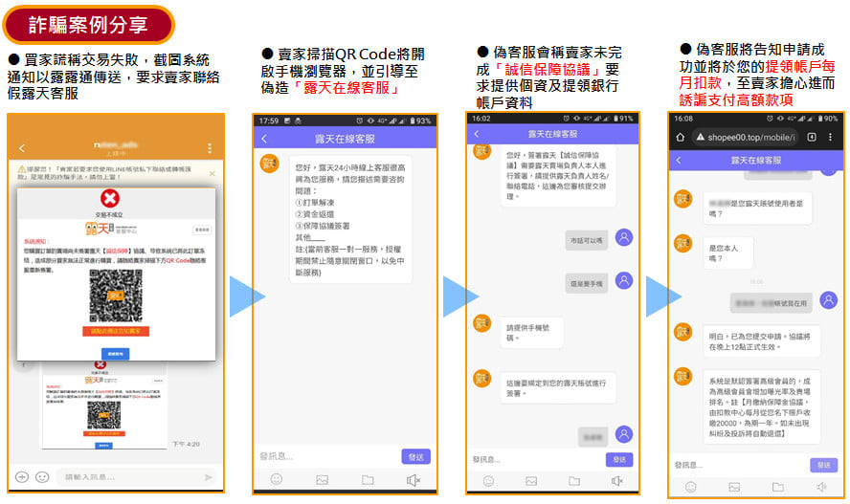Open the folder icon in the 17:59 phone toolbar

point(368,479)
